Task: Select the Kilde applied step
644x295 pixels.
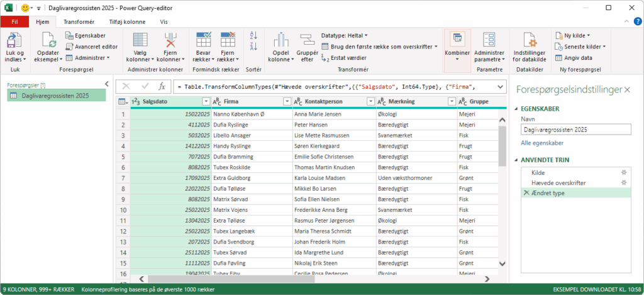Action: click(x=575, y=173)
